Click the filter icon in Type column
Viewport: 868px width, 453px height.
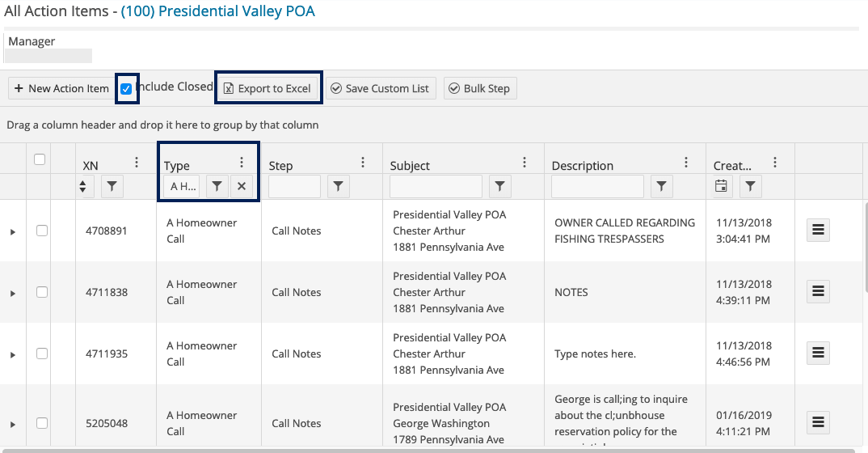coord(217,187)
